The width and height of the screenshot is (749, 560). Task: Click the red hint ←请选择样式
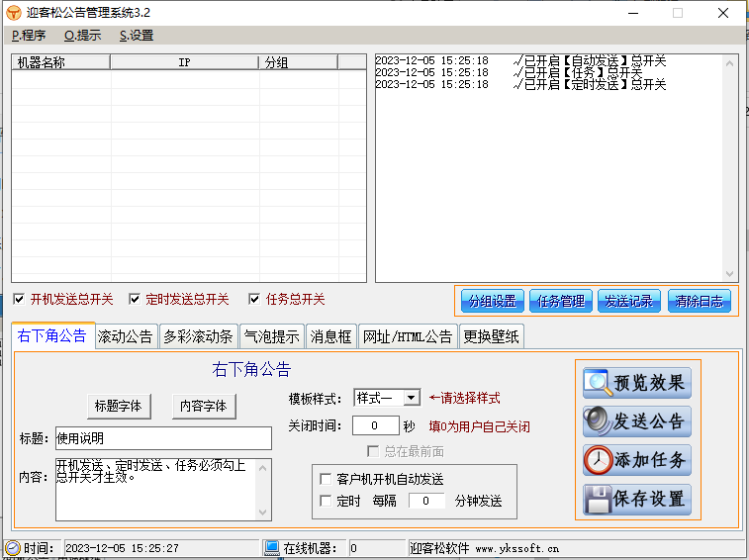[464, 398]
